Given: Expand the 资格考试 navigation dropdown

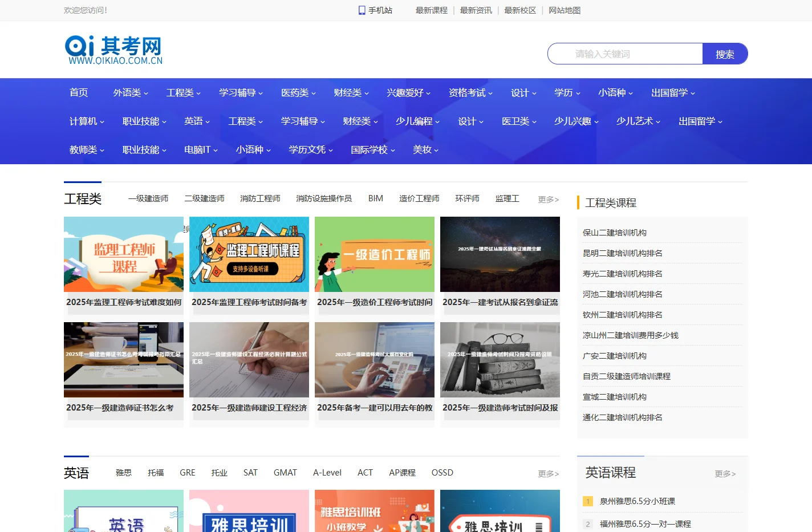Looking at the screenshot, I should 470,92.
